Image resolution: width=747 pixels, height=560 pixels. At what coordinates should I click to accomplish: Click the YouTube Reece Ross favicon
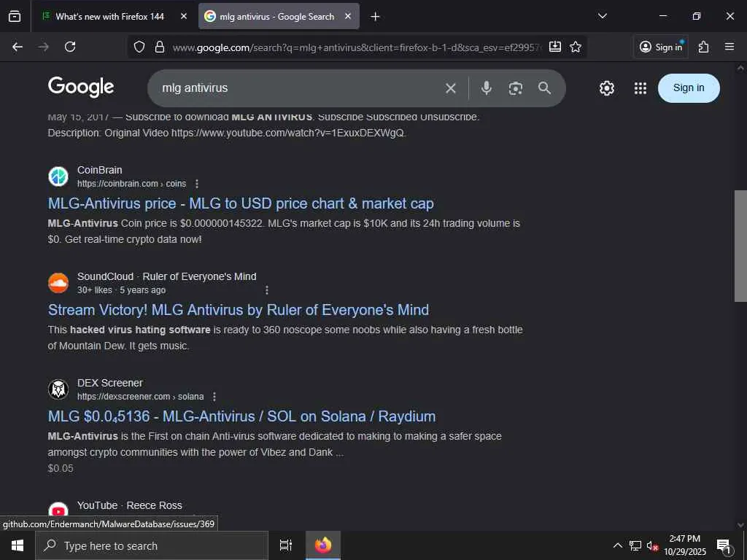[58, 510]
